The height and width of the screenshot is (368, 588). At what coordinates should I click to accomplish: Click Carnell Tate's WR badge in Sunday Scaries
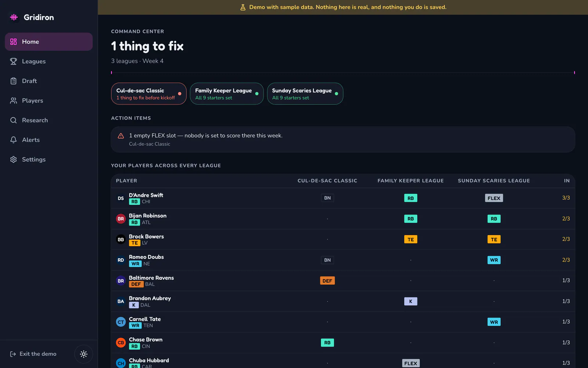click(x=494, y=322)
